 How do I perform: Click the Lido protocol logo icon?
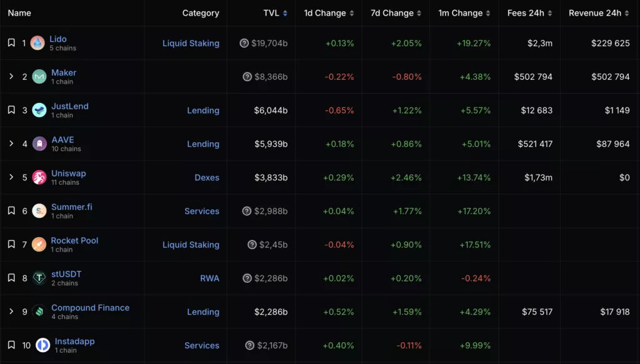click(37, 43)
